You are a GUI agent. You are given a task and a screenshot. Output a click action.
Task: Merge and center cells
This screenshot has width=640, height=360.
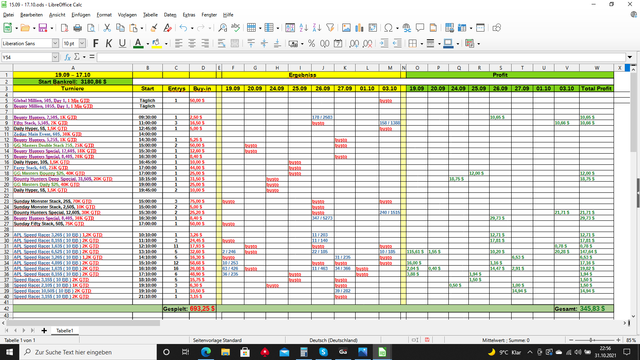(235, 43)
